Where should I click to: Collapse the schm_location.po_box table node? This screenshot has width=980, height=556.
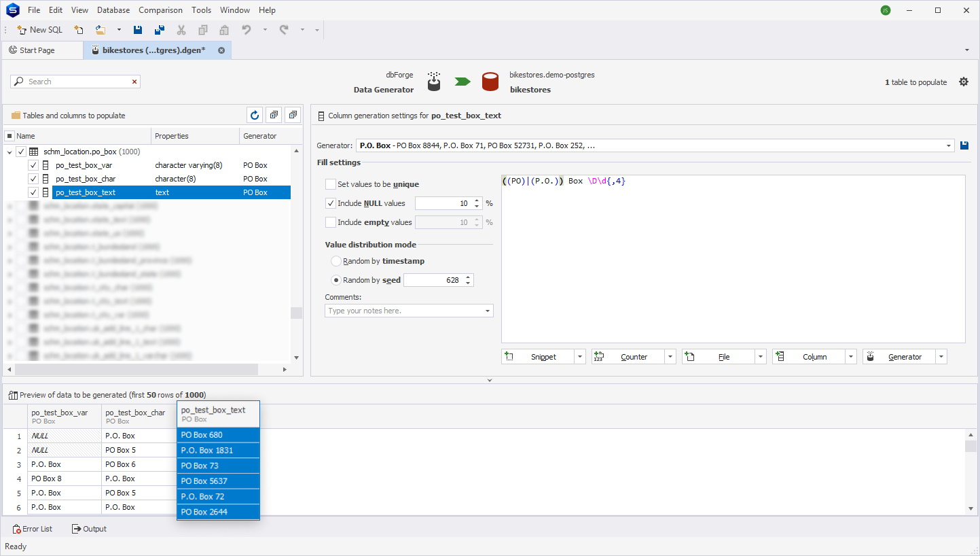tap(10, 152)
